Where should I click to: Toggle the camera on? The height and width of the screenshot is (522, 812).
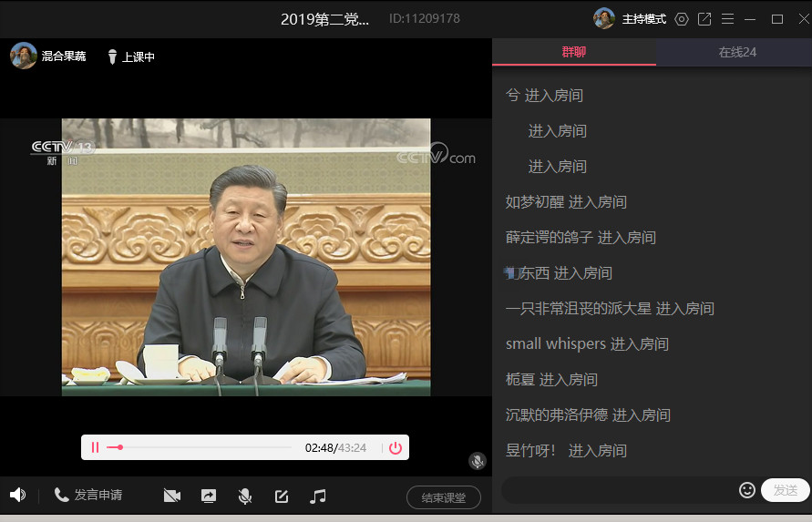click(x=172, y=496)
